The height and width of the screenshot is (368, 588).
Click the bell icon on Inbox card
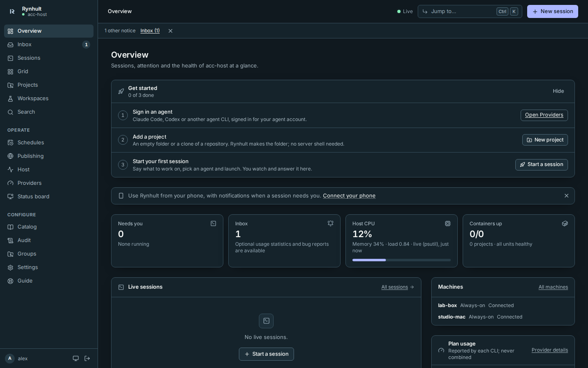(x=330, y=224)
